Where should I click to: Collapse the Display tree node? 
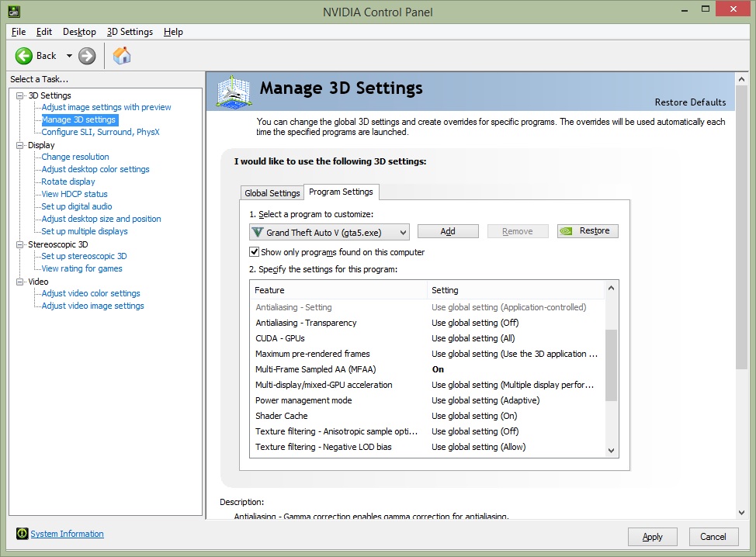coord(19,145)
